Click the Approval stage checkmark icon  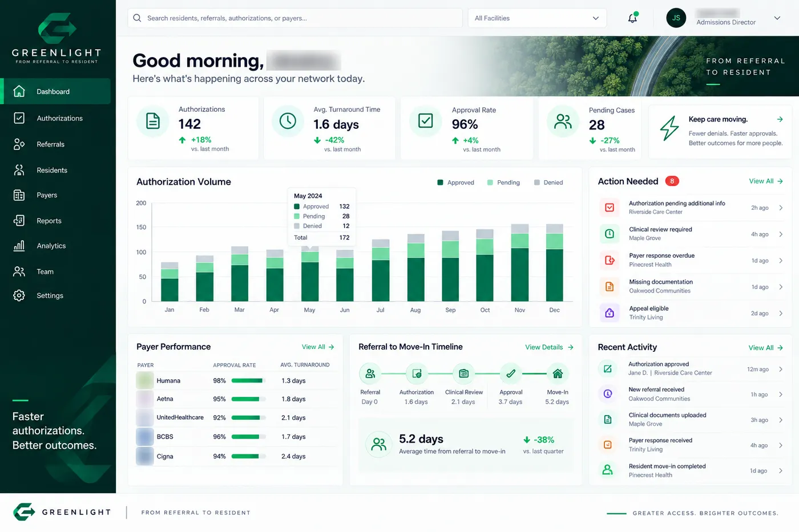click(x=511, y=373)
